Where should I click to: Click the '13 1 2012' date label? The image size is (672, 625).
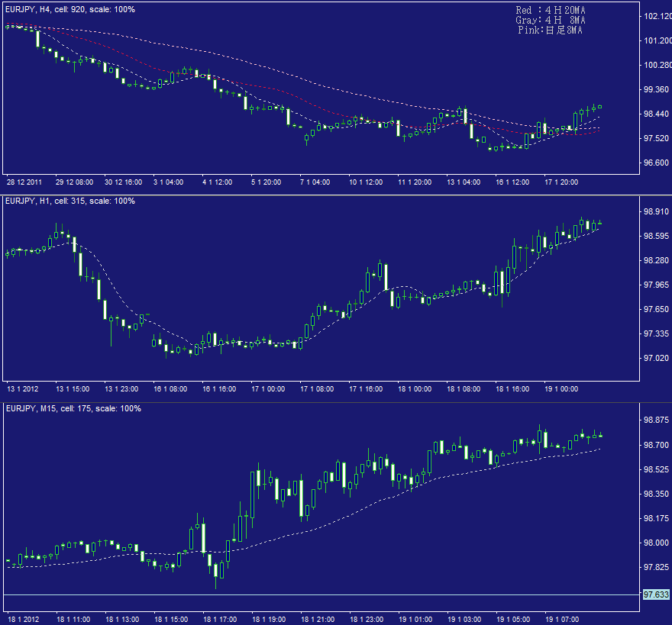click(x=23, y=389)
